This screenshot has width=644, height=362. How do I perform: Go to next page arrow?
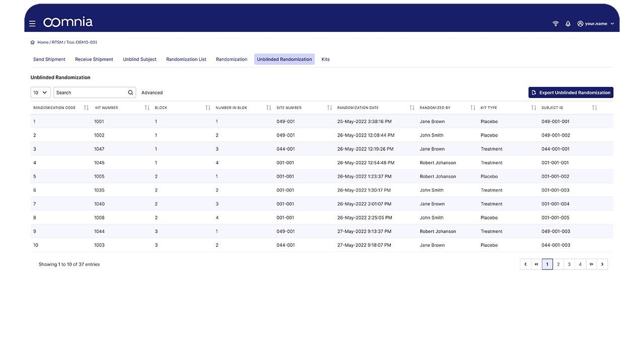tap(602, 264)
